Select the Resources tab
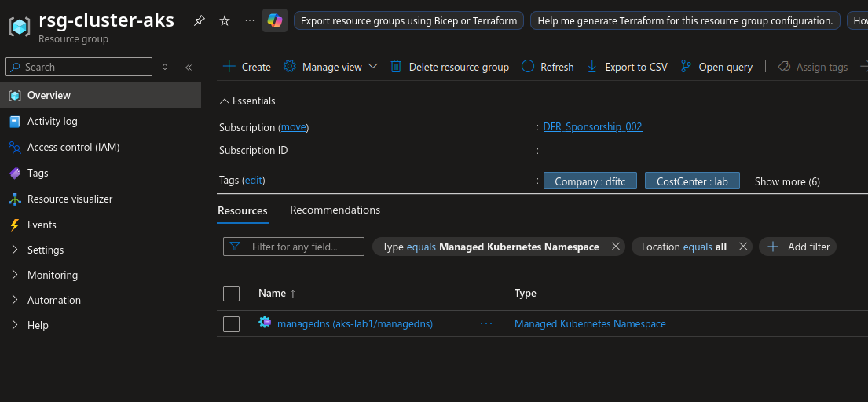868x402 pixels. click(x=243, y=210)
